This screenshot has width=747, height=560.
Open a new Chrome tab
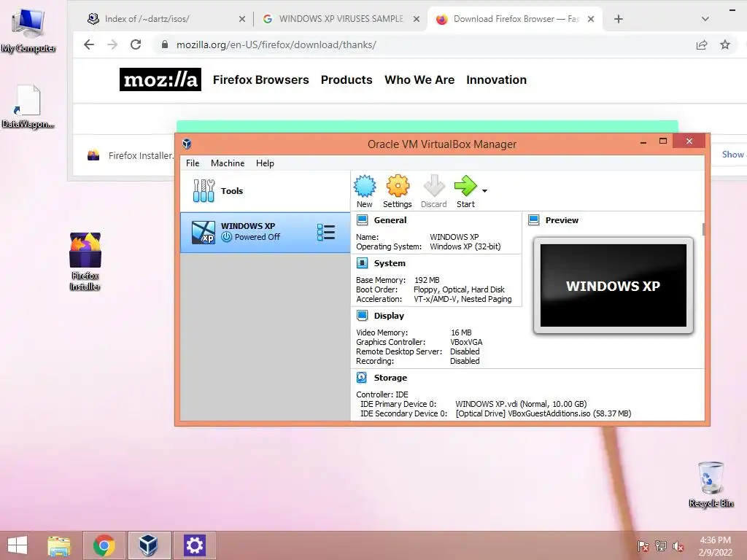pos(619,19)
